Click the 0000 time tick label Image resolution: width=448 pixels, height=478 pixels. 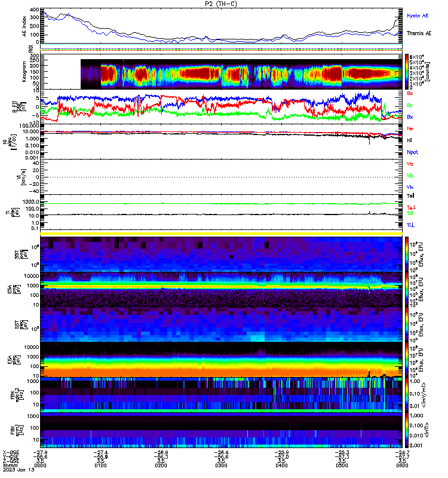(40, 465)
